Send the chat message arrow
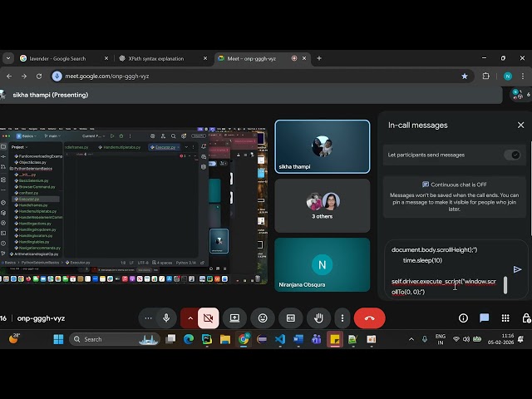Screen dimensions: 532x399 [517, 269]
